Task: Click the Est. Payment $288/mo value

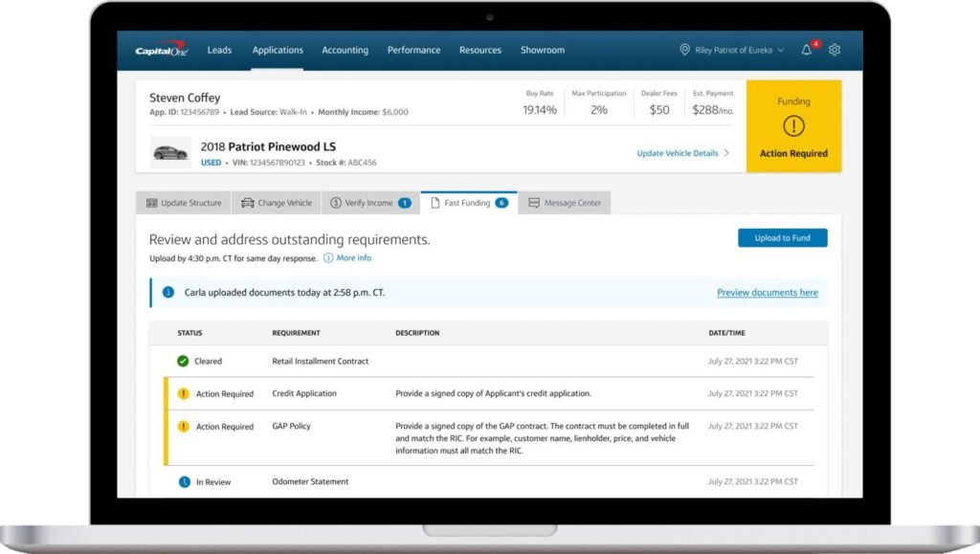Action: [x=712, y=110]
